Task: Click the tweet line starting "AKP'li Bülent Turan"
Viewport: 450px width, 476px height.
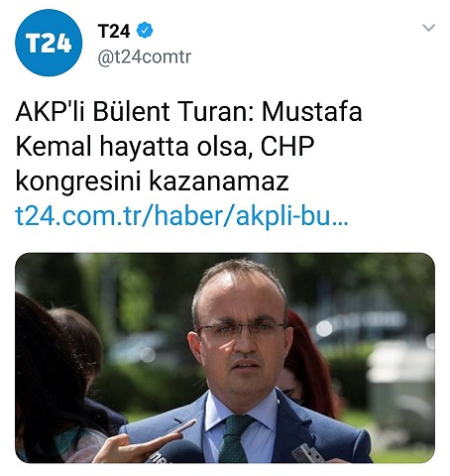Action: [x=188, y=111]
